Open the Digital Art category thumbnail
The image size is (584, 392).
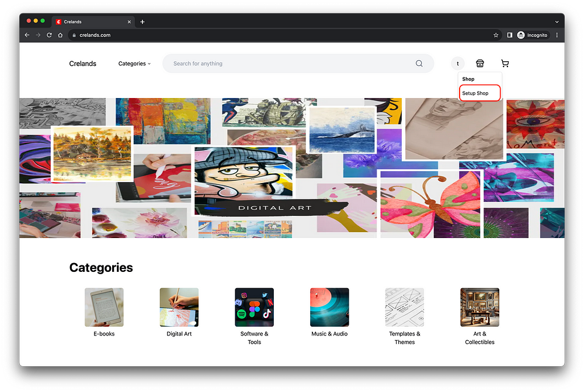click(179, 307)
